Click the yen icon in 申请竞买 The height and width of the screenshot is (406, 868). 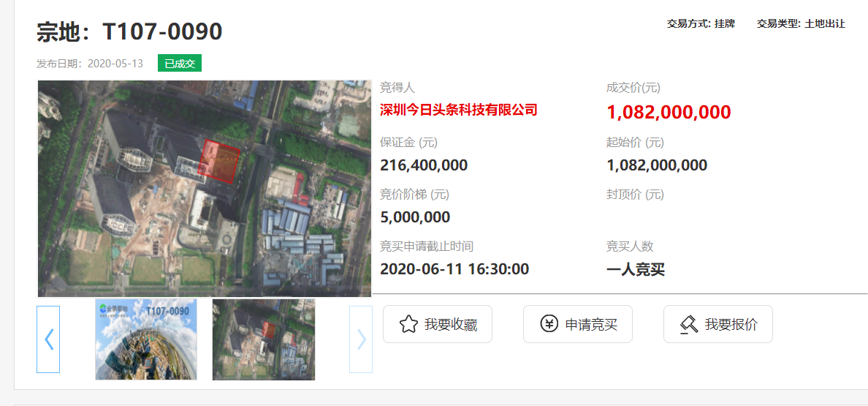549,325
